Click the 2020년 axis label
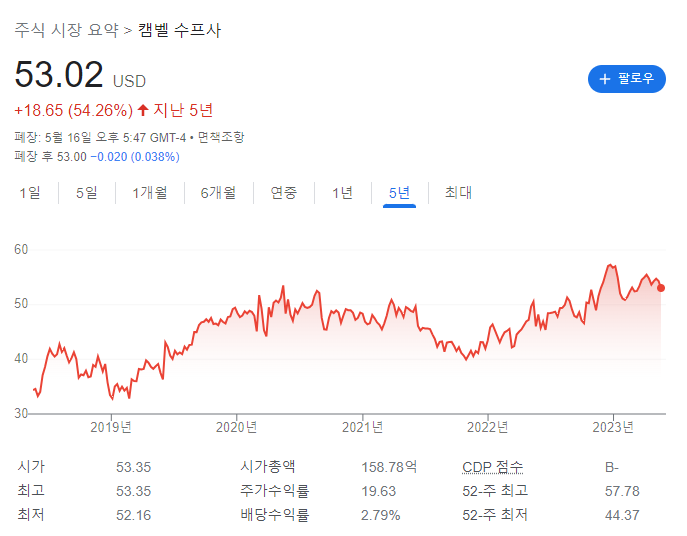 (237, 427)
